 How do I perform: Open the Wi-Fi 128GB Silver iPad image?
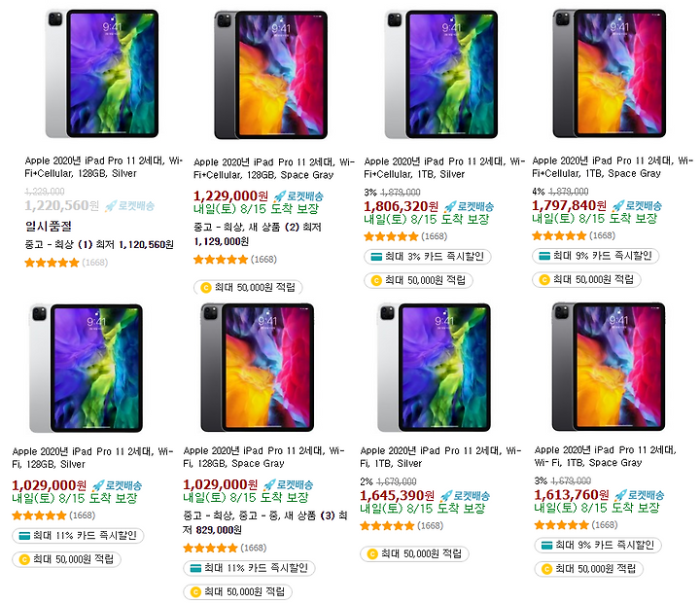click(x=87, y=368)
